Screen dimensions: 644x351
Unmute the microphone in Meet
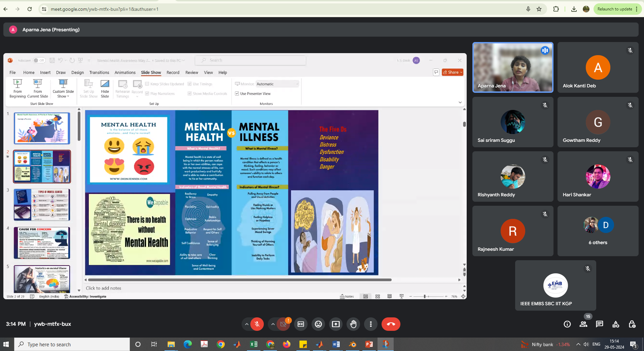tap(257, 324)
